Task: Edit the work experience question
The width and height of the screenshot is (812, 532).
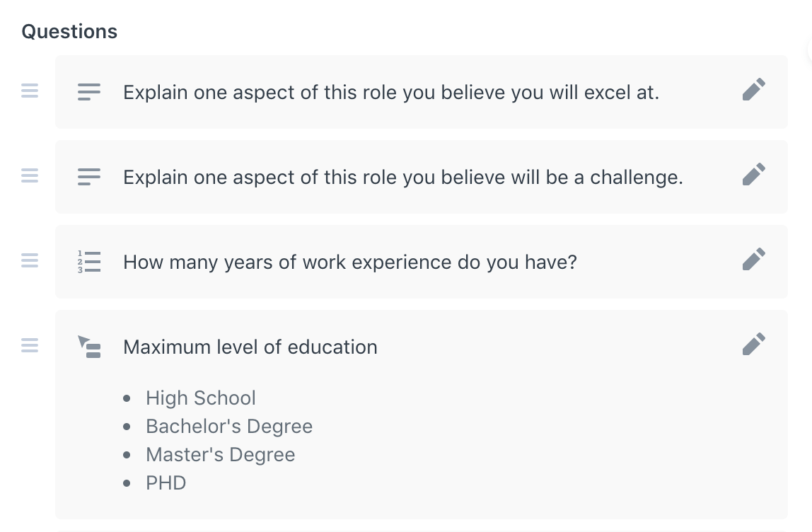Action: pos(753,259)
